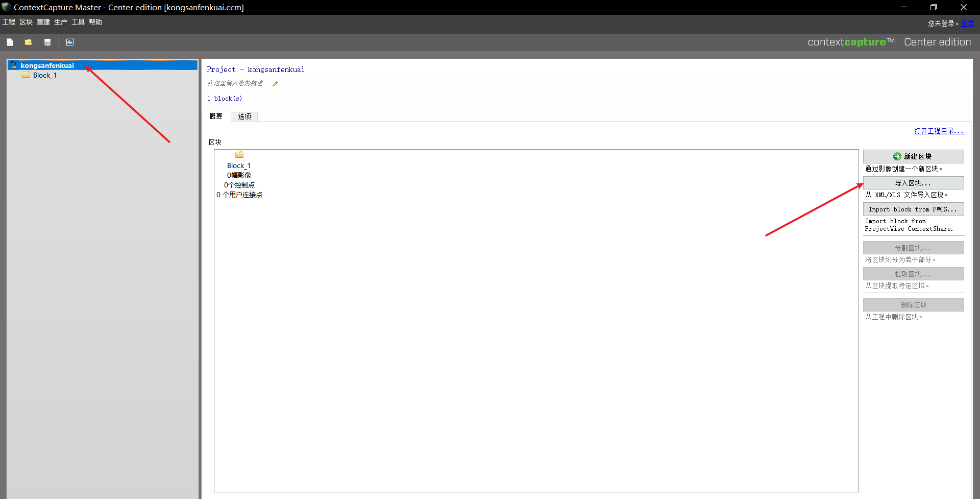This screenshot has height=499, width=980.
Task: Switch to the 概要 tab
Action: tap(216, 116)
